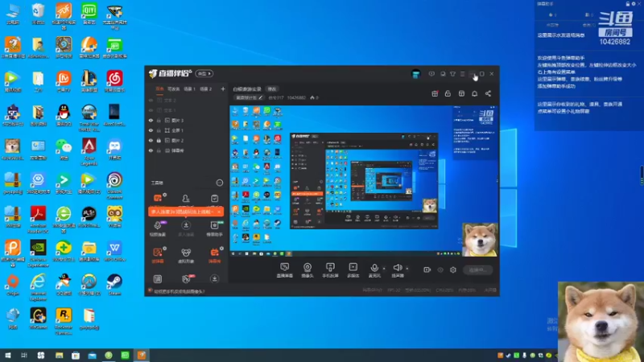Click the start streaming button

(x=478, y=269)
